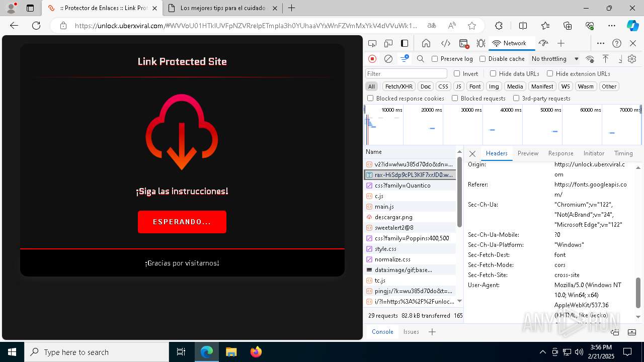The image size is (644, 362).
Task: Add this page to favorites star
Action: [x=472, y=26]
